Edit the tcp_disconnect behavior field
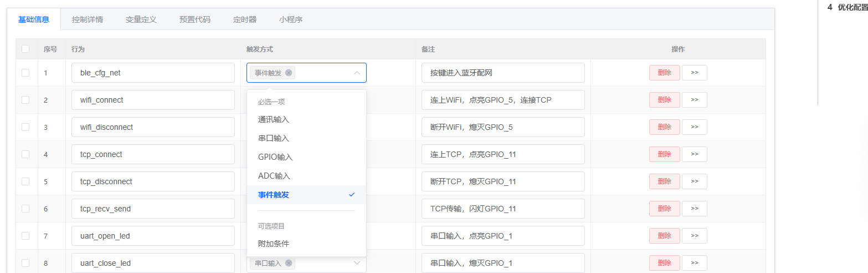Viewport: 868px width, 273px height. [x=153, y=181]
